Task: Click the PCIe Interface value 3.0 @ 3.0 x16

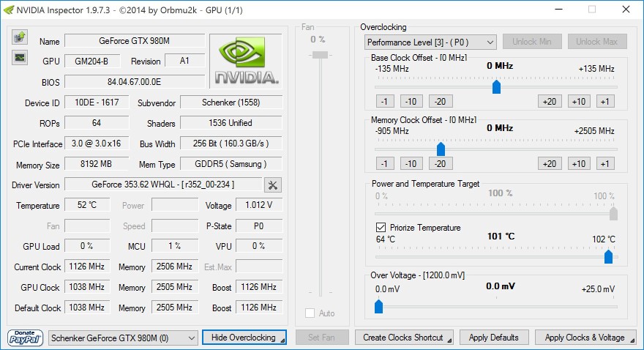Action: 97,144
